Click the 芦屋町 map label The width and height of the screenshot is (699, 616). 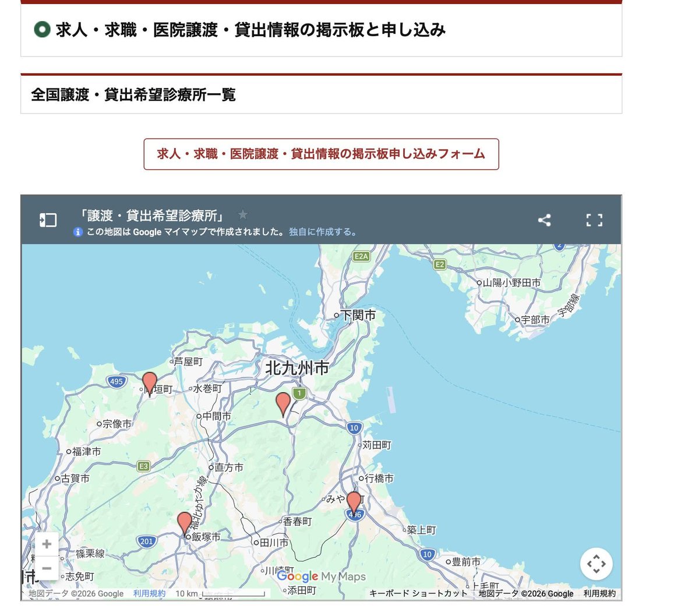tap(188, 362)
